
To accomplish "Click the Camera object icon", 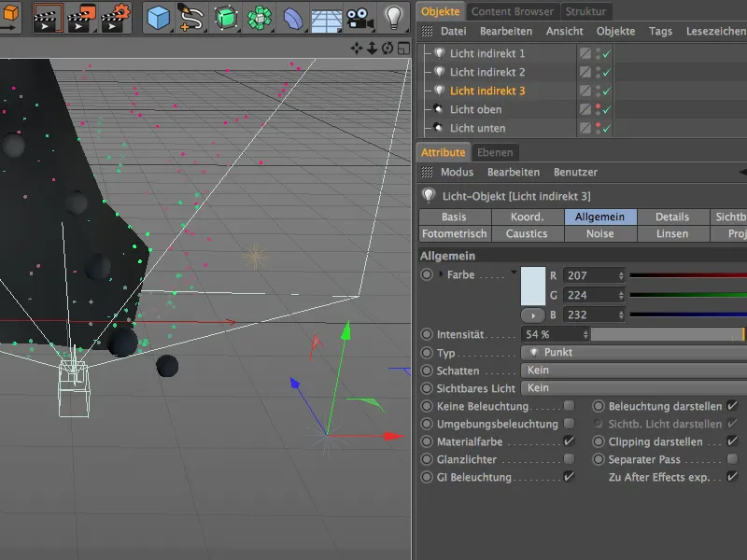I will pos(359,18).
